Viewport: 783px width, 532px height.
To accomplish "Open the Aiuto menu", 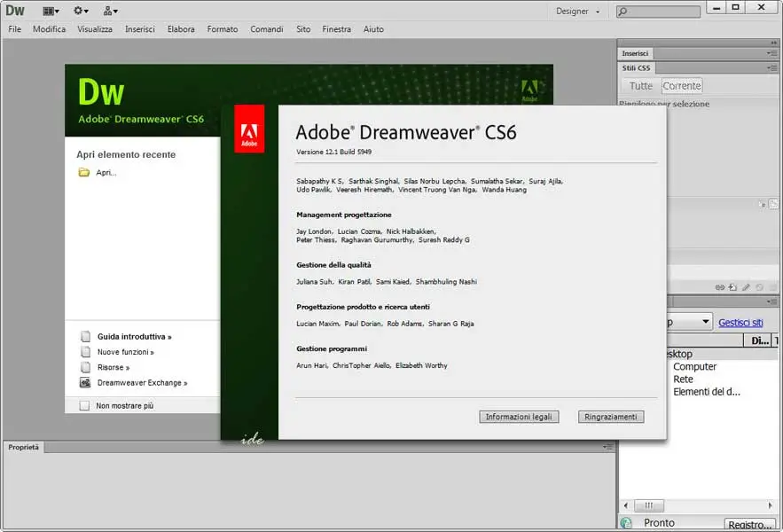I will click(373, 29).
